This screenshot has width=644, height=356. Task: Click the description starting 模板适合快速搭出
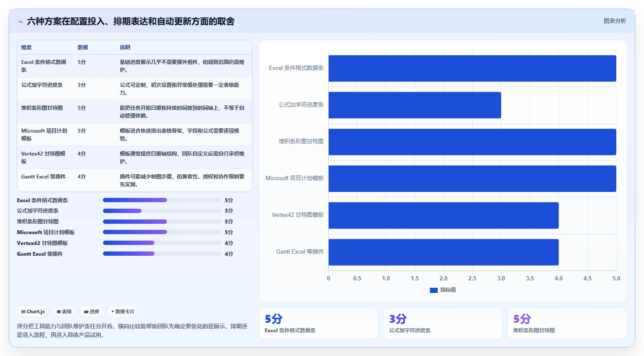[179, 134]
